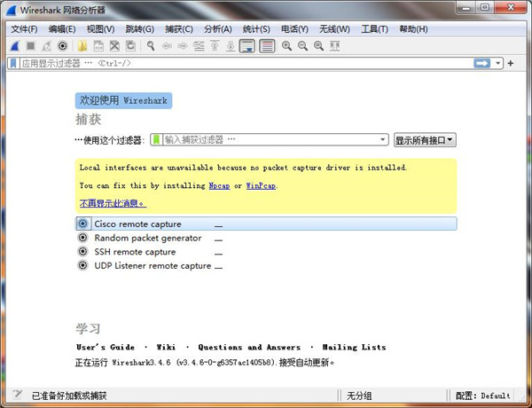Click 无分组 status bar text
The image size is (532, 408).
359,396
